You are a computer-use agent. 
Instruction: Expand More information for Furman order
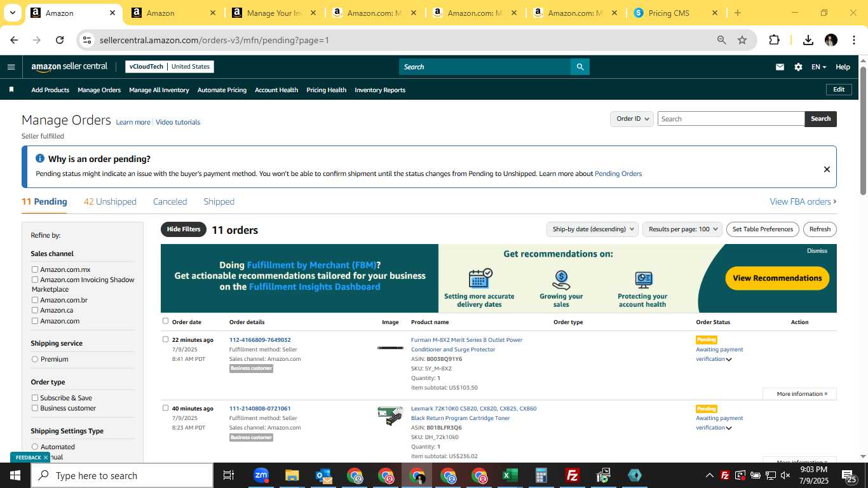click(x=799, y=394)
